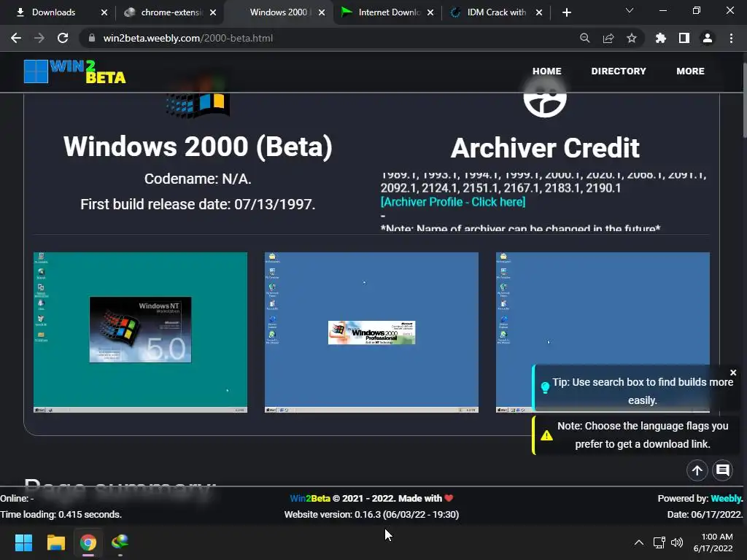747x560 pixels.
Task: Switch to the Internet Download tab
Action: pos(381,12)
